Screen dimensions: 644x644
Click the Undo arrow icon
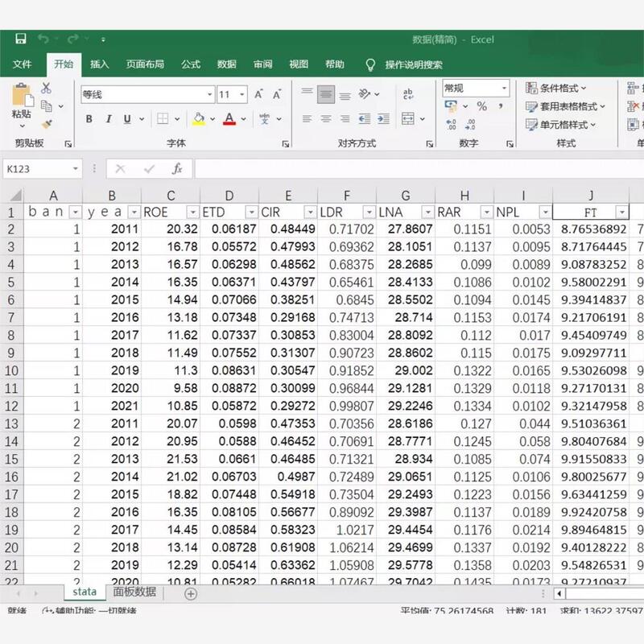click(43, 39)
